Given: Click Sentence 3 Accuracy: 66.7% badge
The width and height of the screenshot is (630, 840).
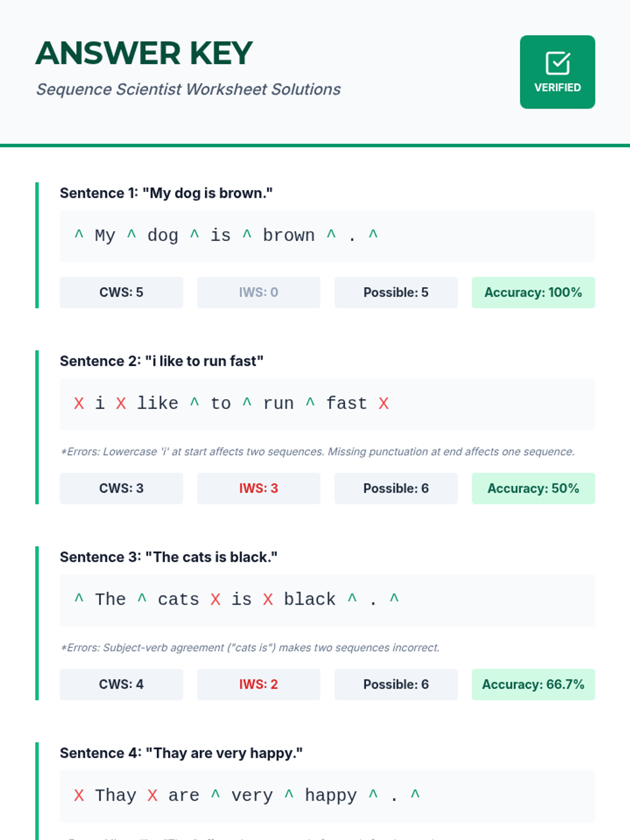Looking at the screenshot, I should point(533,684).
